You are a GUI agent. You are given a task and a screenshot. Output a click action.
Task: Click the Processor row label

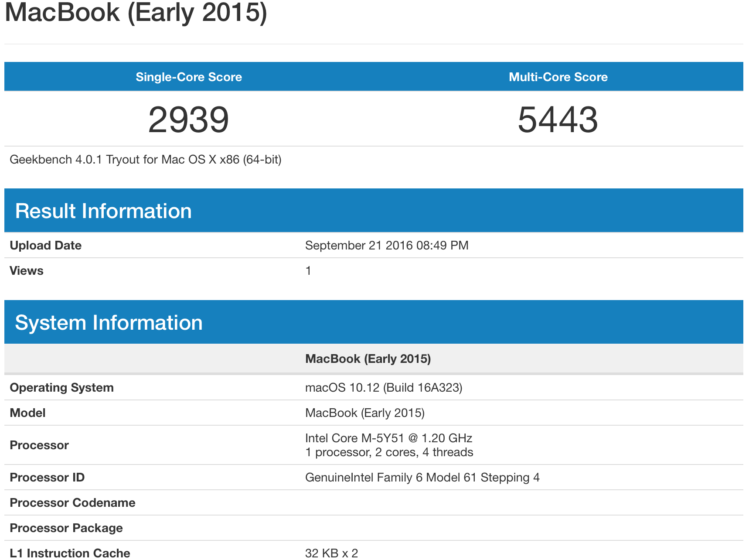point(39,445)
